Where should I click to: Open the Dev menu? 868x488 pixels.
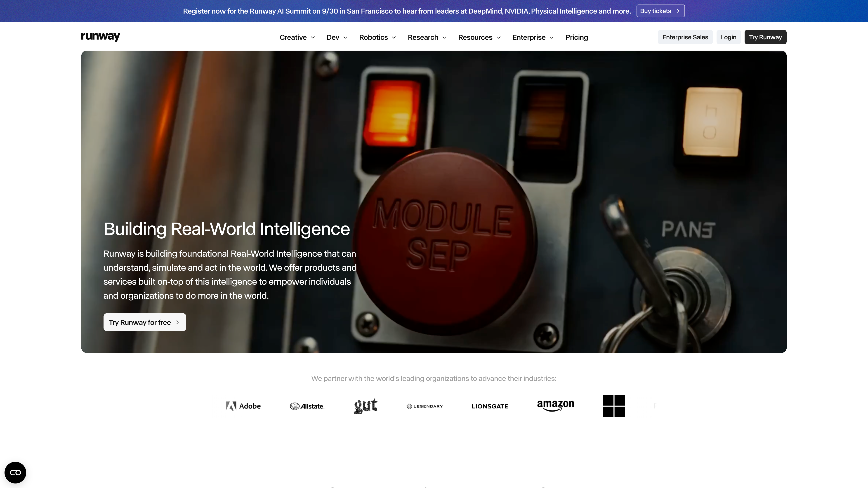(x=337, y=37)
